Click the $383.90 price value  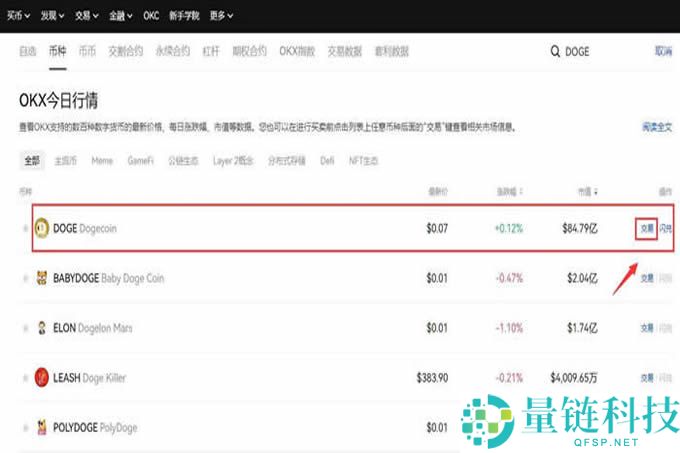click(432, 378)
